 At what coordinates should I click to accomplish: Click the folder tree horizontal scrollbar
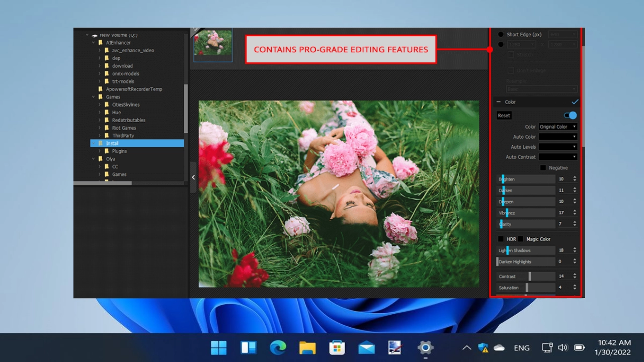tap(103, 183)
